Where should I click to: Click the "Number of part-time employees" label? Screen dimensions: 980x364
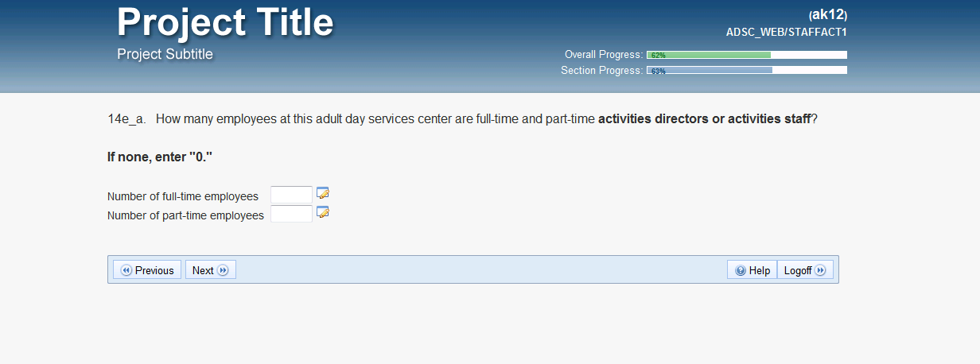[x=185, y=215]
